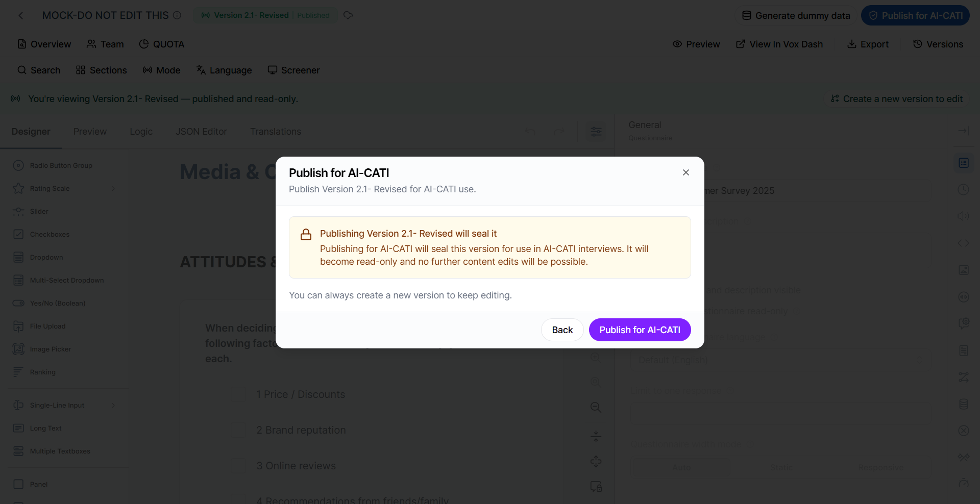
Task: Select the Slider question type
Action: pos(39,211)
